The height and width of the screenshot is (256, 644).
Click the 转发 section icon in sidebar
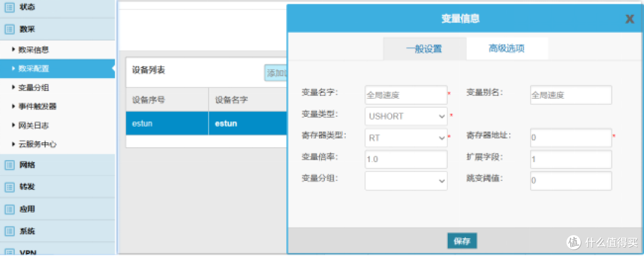pyautogui.click(x=9, y=187)
